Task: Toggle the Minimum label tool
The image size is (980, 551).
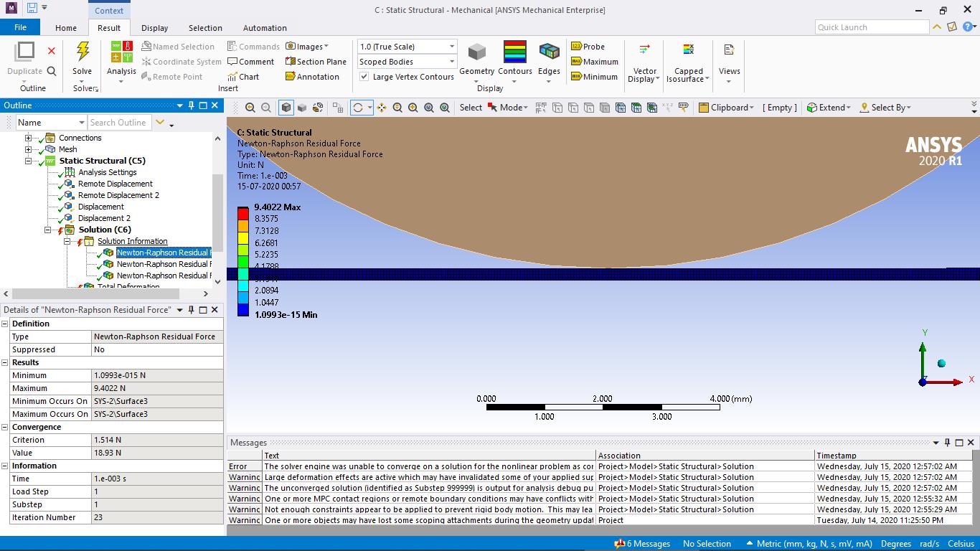Action: 594,77
